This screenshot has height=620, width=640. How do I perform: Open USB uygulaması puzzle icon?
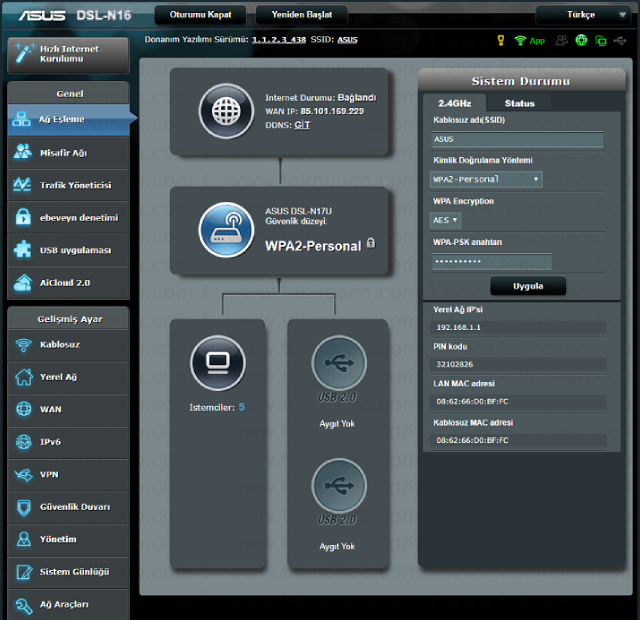coord(22,249)
